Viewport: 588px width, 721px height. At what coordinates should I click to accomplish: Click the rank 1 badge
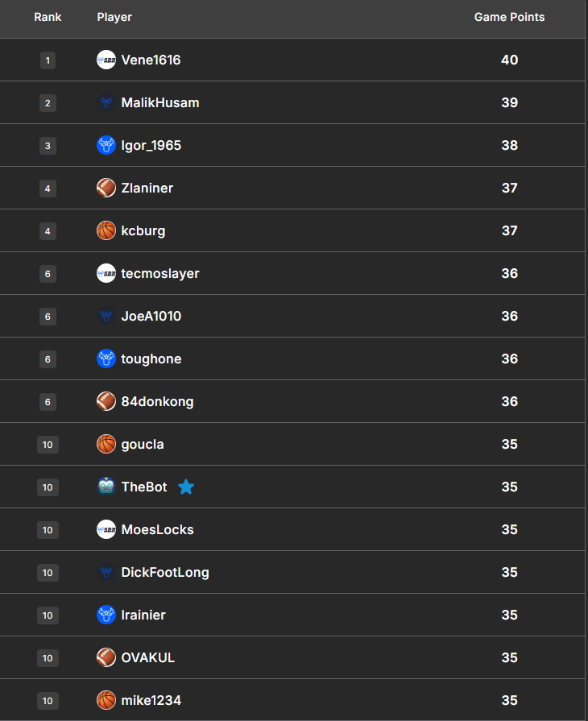pos(48,60)
